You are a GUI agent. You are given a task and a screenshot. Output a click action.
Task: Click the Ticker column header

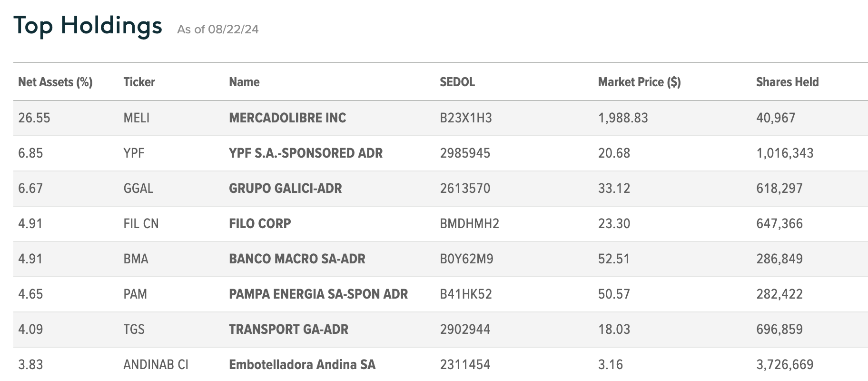tap(139, 82)
